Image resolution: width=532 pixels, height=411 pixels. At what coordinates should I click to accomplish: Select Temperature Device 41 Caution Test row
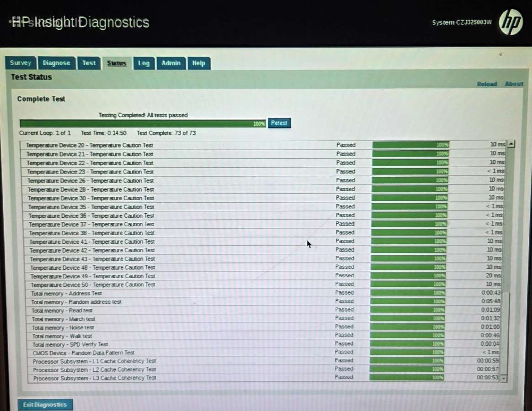tap(263, 242)
